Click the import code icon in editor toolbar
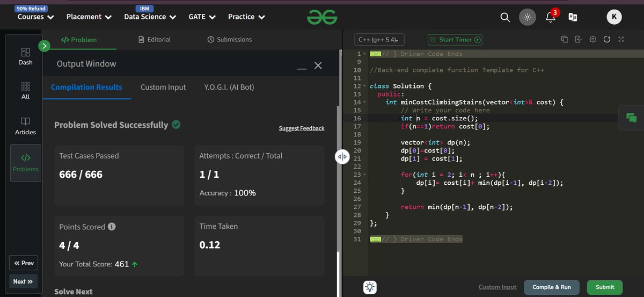The height and width of the screenshot is (297, 644). 579,39
